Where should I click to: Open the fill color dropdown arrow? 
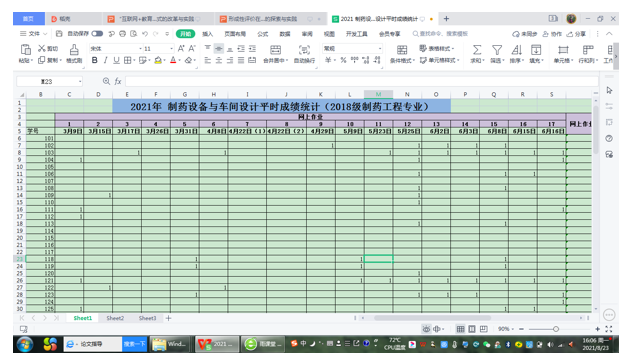coord(164,60)
